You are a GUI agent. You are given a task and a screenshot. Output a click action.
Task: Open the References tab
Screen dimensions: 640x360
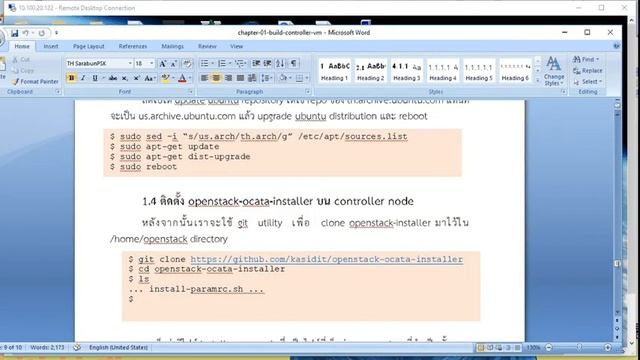pos(133,47)
